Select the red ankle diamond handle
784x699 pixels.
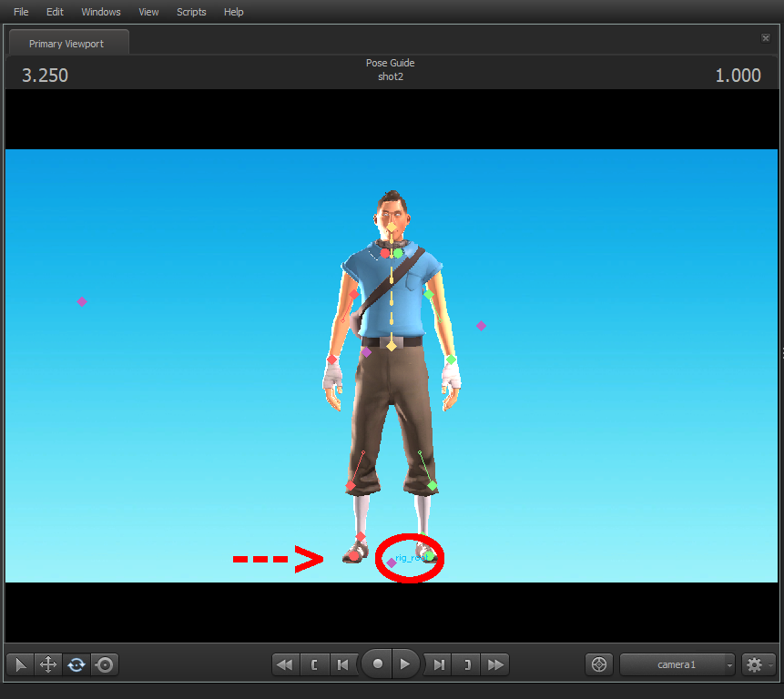(361, 537)
